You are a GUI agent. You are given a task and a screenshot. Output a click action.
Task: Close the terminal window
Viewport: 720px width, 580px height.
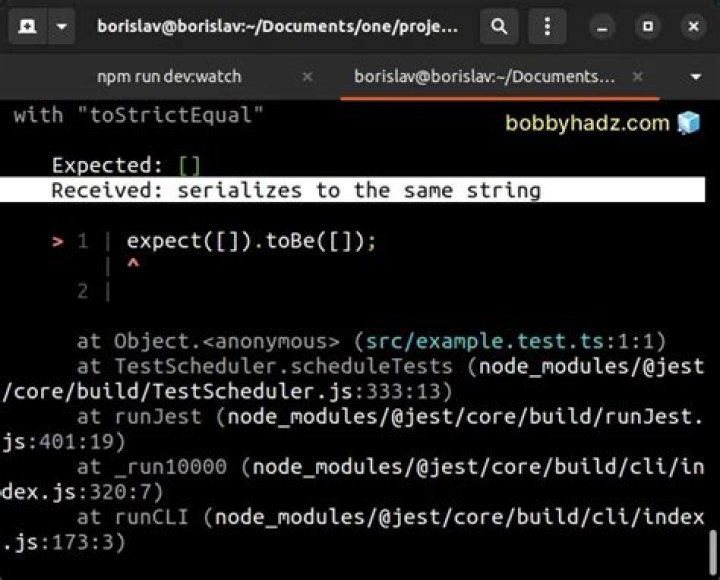[693, 27]
